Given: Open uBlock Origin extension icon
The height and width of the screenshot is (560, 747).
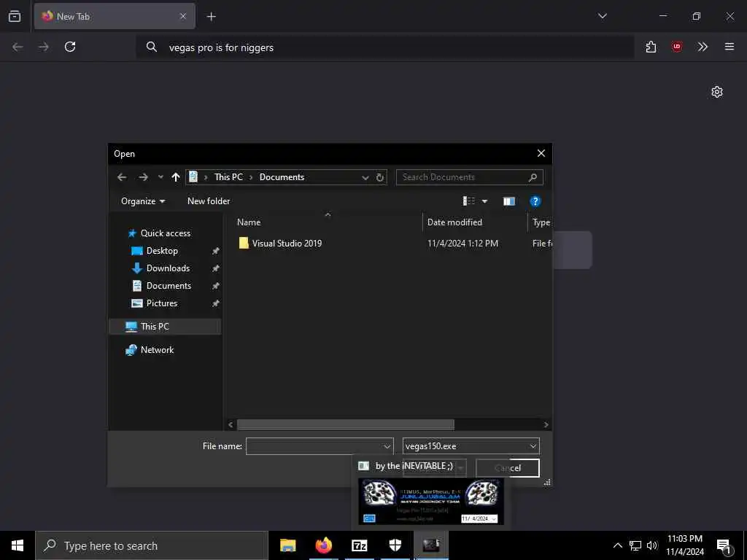Looking at the screenshot, I should coord(676,47).
